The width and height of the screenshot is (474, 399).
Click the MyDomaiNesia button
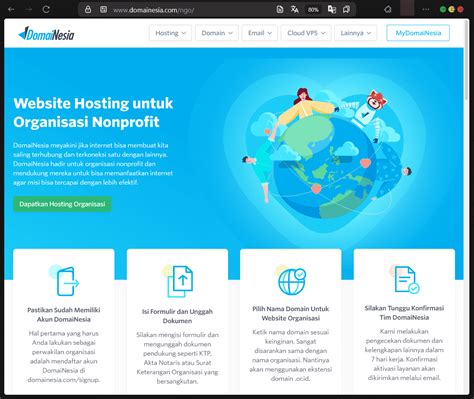[x=418, y=33]
